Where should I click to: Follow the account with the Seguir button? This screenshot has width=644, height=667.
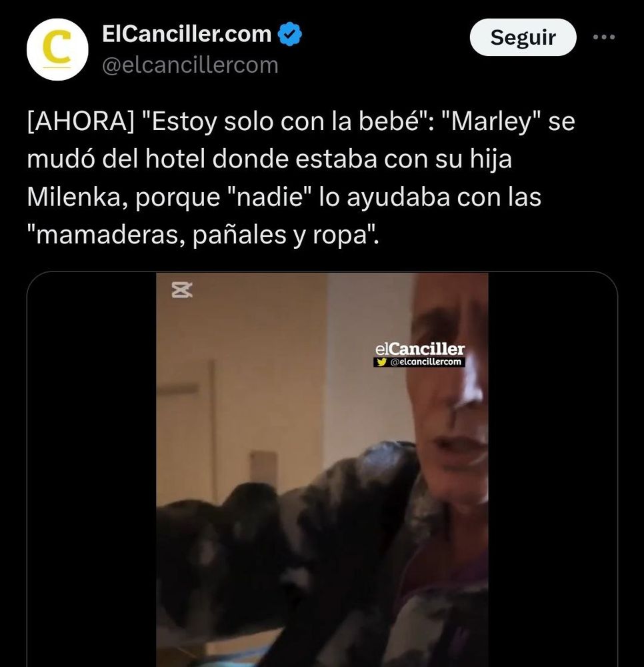[523, 37]
